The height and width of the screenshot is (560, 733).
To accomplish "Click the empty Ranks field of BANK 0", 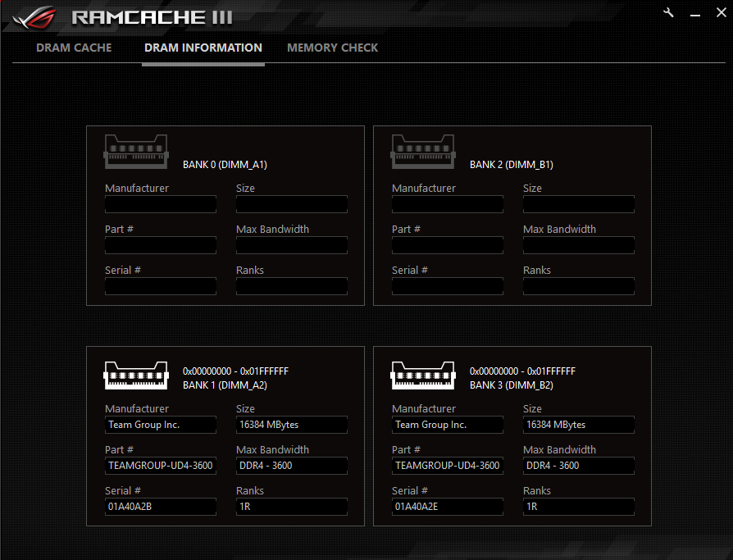I will click(292, 286).
